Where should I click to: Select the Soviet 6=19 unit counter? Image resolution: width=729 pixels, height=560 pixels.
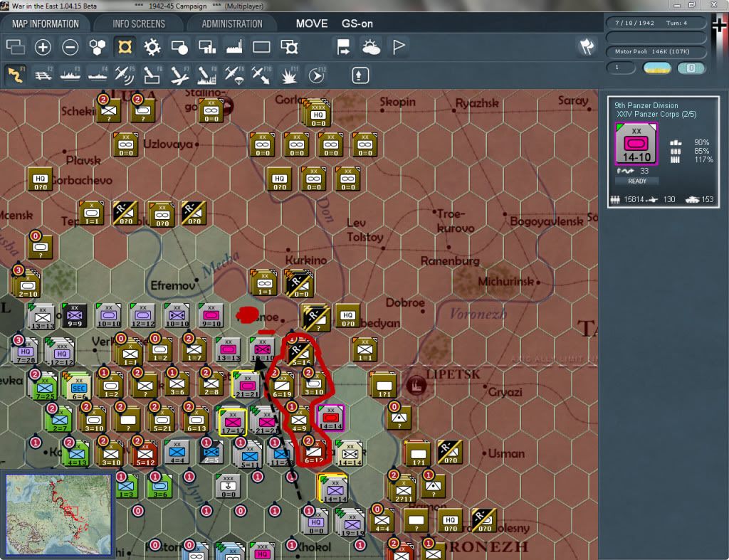tap(282, 386)
